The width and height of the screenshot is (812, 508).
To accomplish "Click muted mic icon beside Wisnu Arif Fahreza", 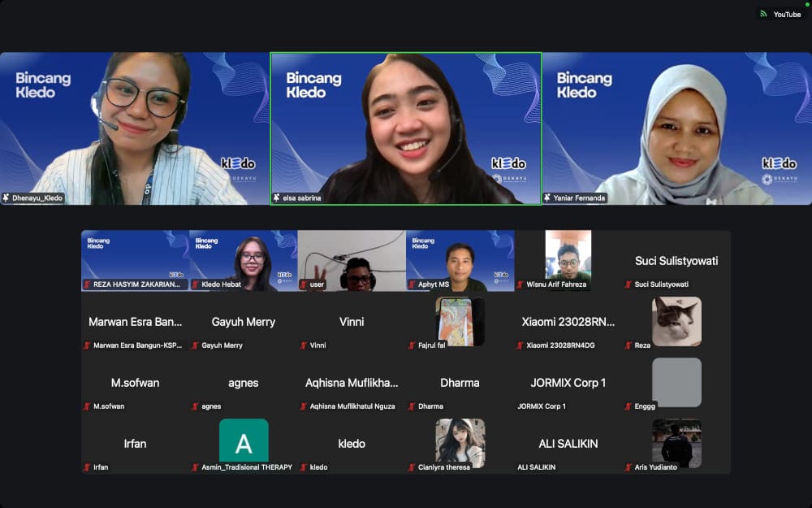I will coord(520,284).
